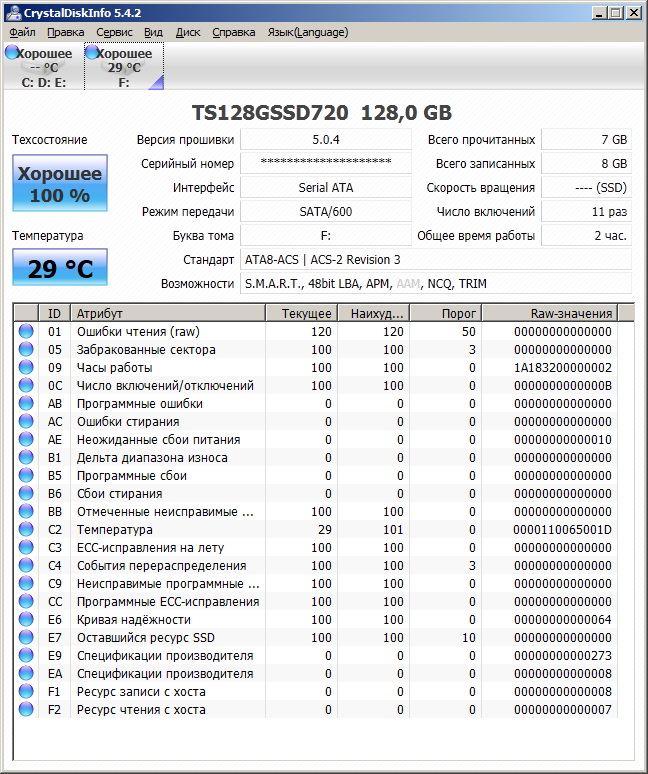Click status orb for Кривая надёжности row
The width and height of the screenshot is (648, 774).
26,620
